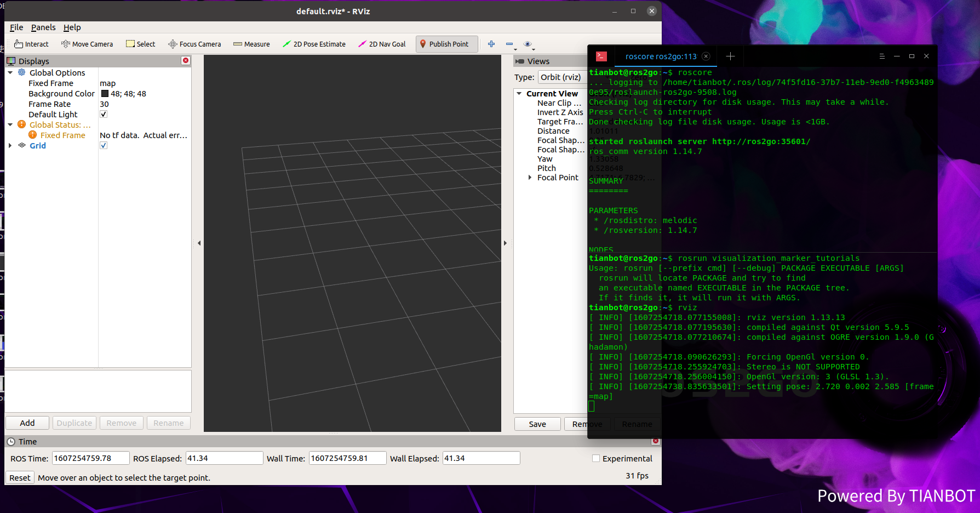Pick the Measure tool

[x=251, y=44]
